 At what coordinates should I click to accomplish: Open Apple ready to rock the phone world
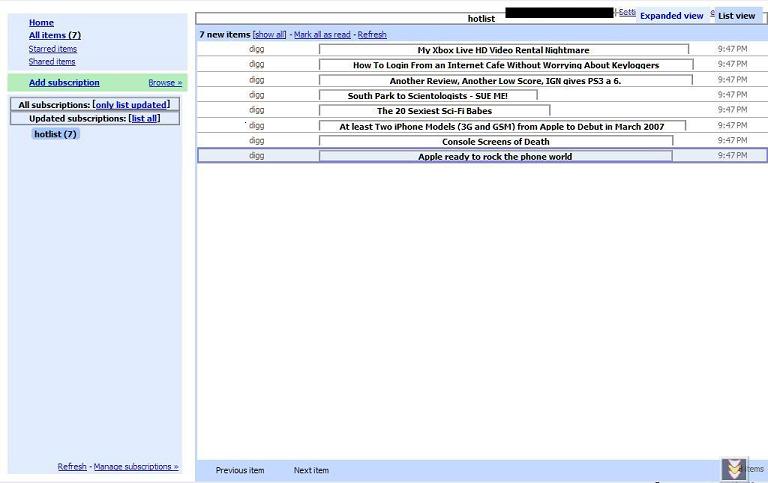click(x=495, y=157)
